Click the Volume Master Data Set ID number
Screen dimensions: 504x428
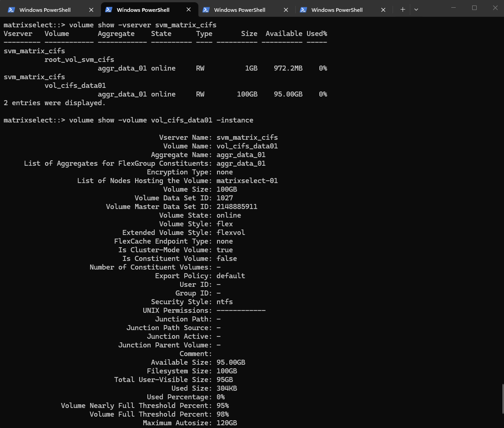click(x=237, y=207)
